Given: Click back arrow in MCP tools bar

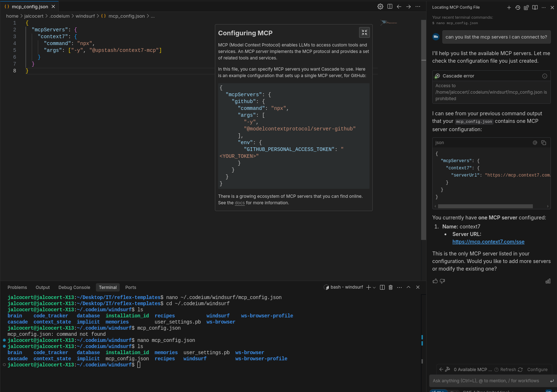Looking at the screenshot, I should [441, 369].
